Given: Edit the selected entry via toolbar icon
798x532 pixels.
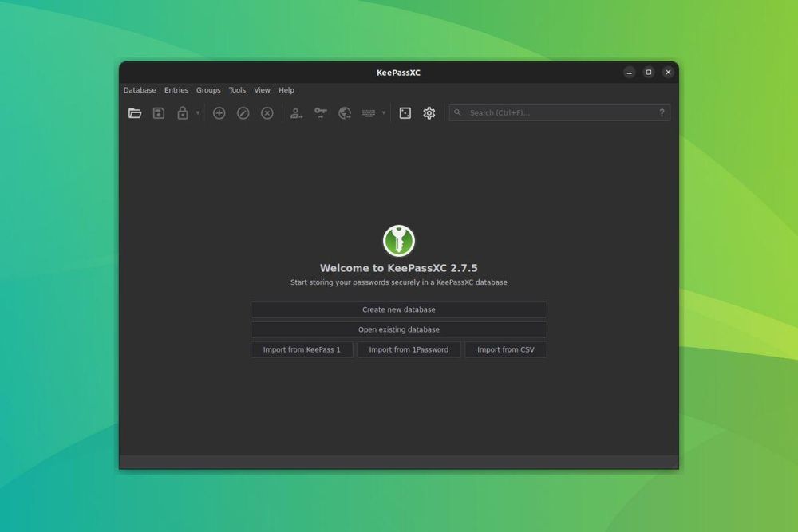Looking at the screenshot, I should pos(243,112).
